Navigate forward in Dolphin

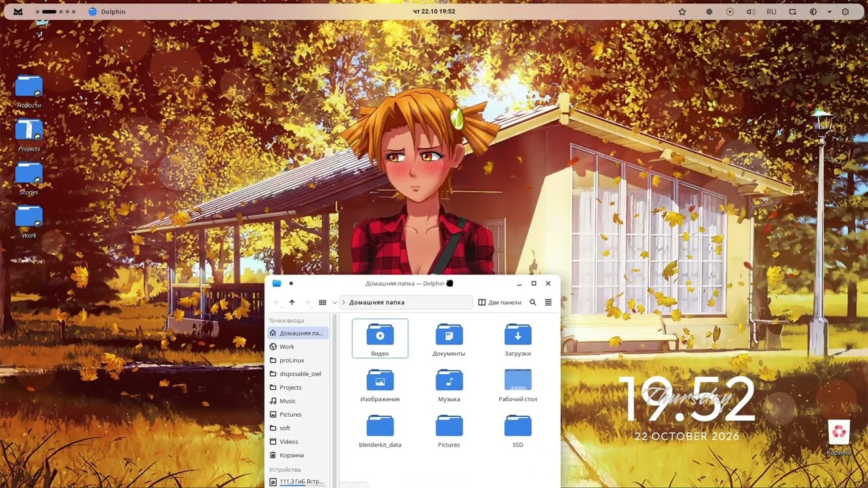(307, 302)
